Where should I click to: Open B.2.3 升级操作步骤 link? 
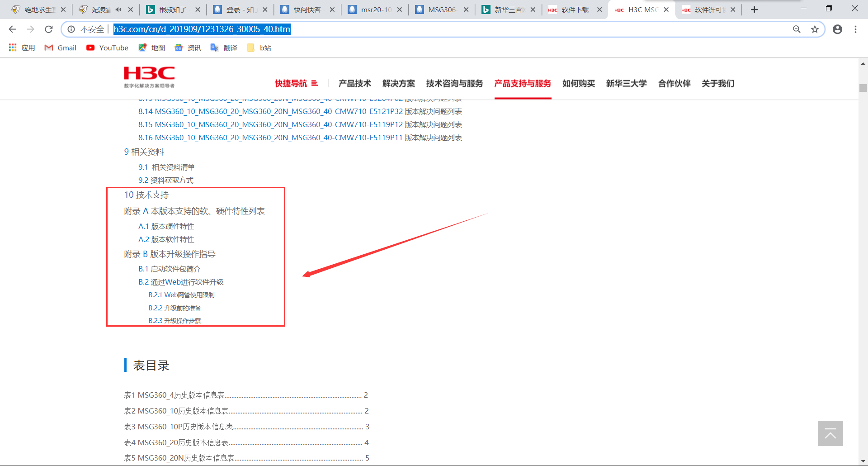click(x=175, y=321)
